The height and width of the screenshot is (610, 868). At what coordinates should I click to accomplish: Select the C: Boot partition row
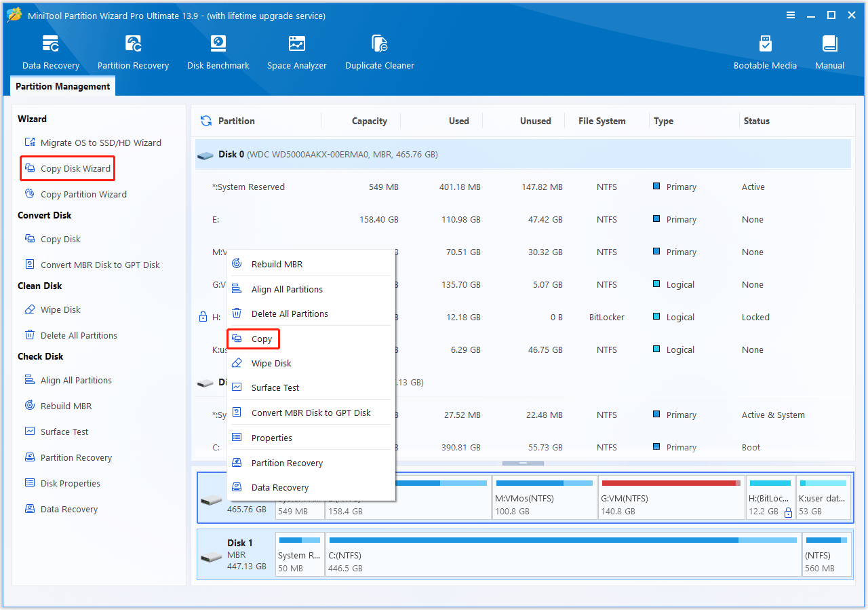click(x=523, y=447)
